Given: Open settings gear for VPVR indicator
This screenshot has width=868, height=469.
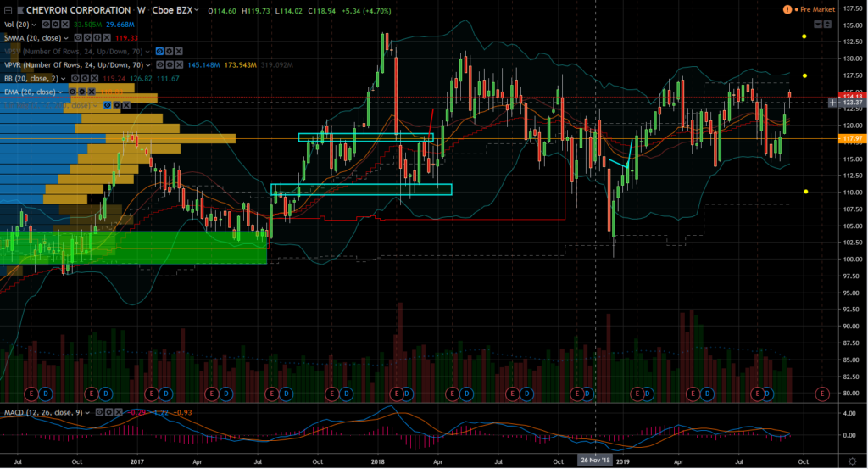Looking at the screenshot, I should pyautogui.click(x=170, y=64).
